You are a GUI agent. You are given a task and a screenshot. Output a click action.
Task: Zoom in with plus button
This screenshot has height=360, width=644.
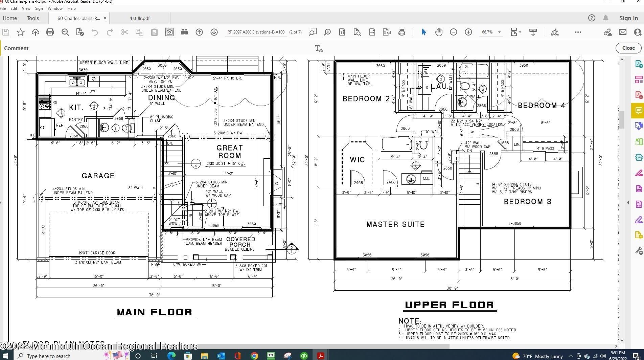pyautogui.click(x=468, y=32)
